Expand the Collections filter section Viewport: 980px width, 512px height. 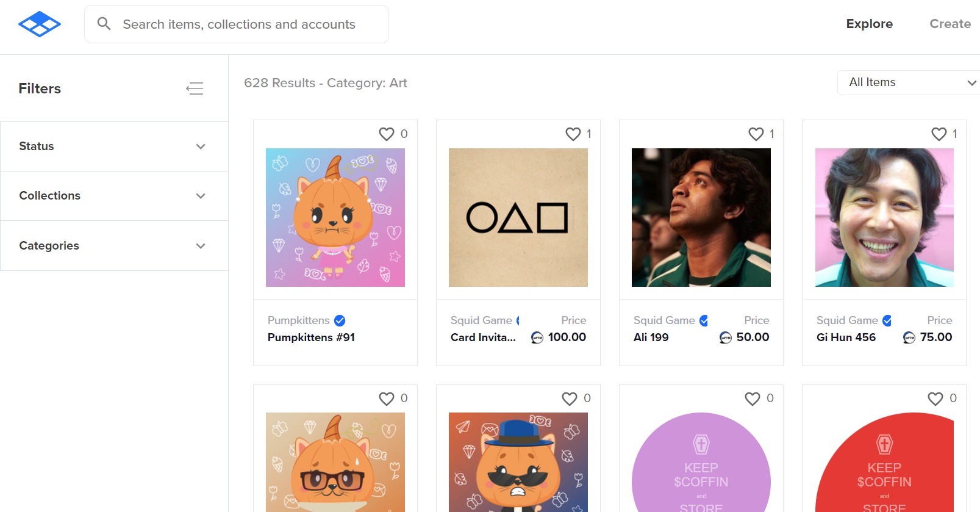coord(114,196)
